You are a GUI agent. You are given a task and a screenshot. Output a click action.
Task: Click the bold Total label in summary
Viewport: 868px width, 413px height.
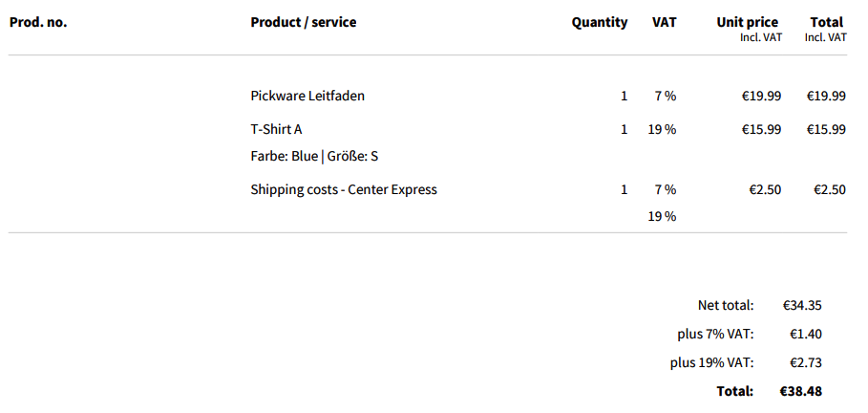[734, 391]
